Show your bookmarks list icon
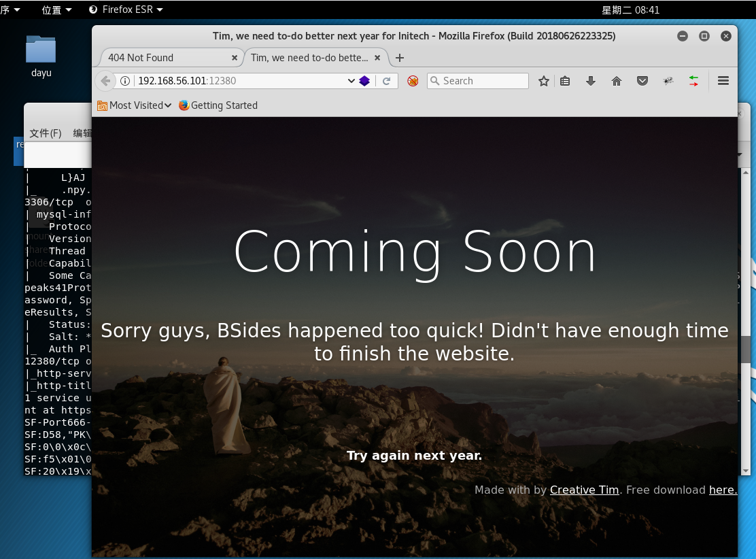The image size is (756, 559). pos(565,81)
